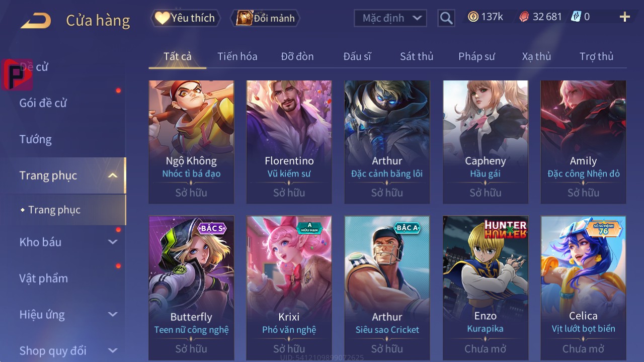Switch to the Sát thủ tab
The image size is (644, 362).
[417, 56]
